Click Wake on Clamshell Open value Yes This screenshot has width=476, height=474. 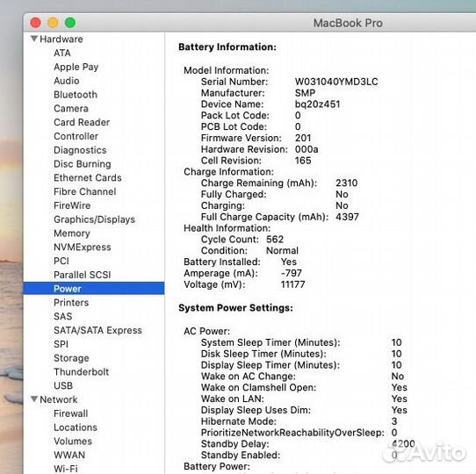click(x=399, y=387)
